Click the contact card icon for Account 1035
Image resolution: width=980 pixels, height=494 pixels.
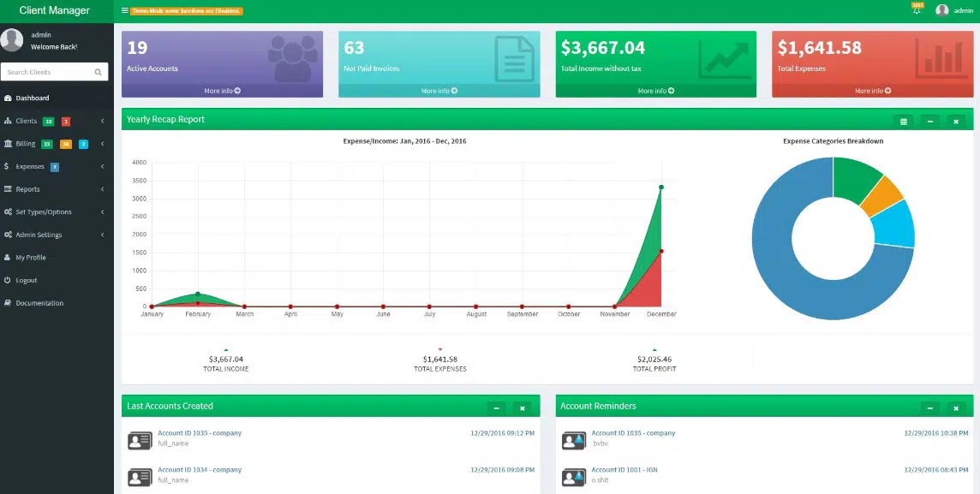(x=140, y=441)
